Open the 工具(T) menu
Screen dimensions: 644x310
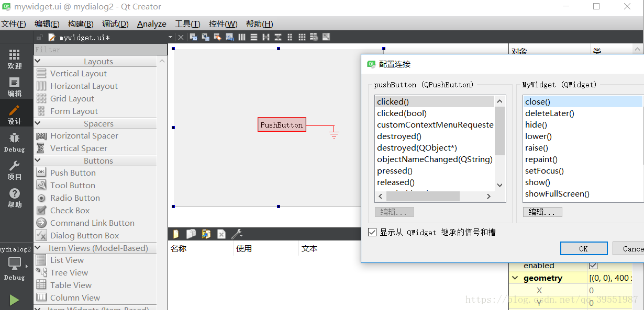187,24
